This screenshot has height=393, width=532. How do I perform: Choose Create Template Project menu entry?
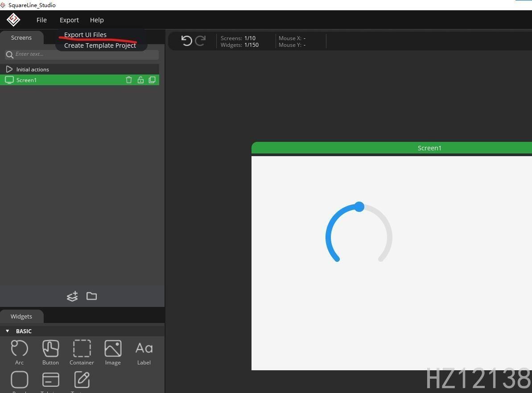coord(100,46)
